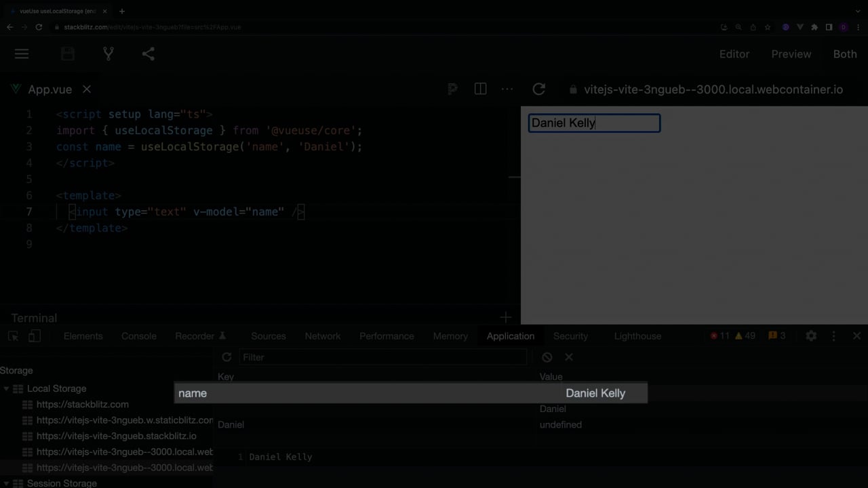The image size is (868, 488).
Task: Split the editor with the split icon
Action: [480, 89]
